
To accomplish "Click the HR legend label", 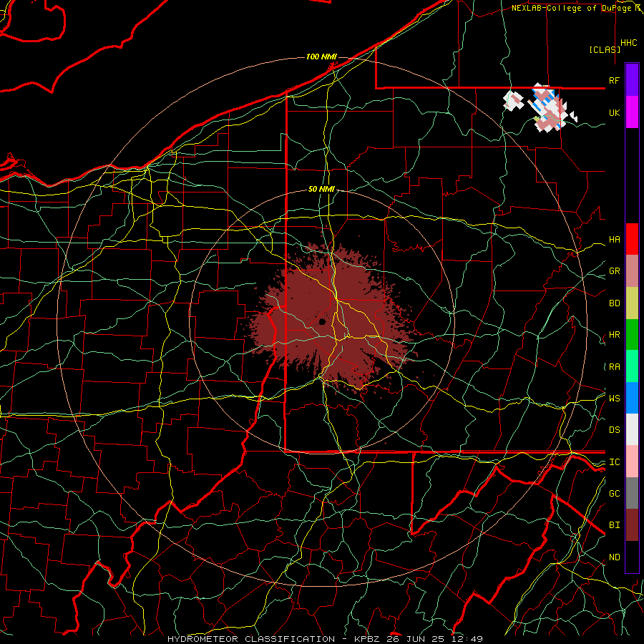I will 614,335.
